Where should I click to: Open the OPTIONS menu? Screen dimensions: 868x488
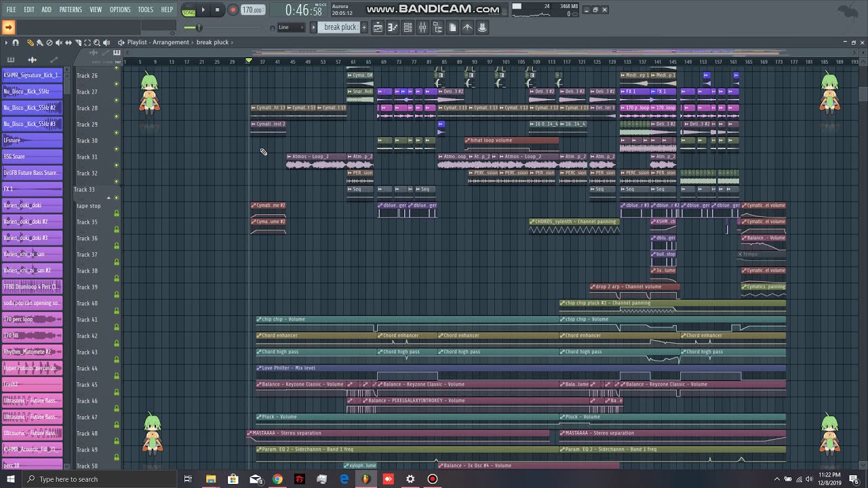click(x=120, y=9)
